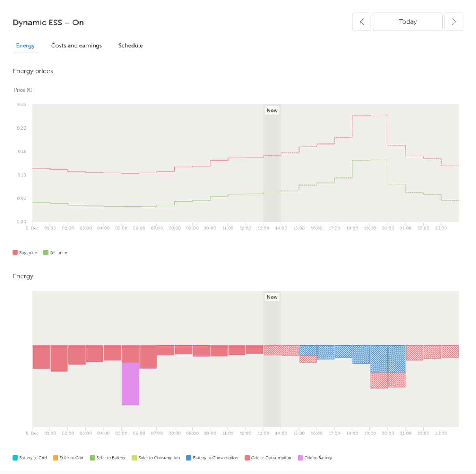Screen dimensions: 476x474
Task: Hide Solar to Battery series
Action: [x=107, y=458]
